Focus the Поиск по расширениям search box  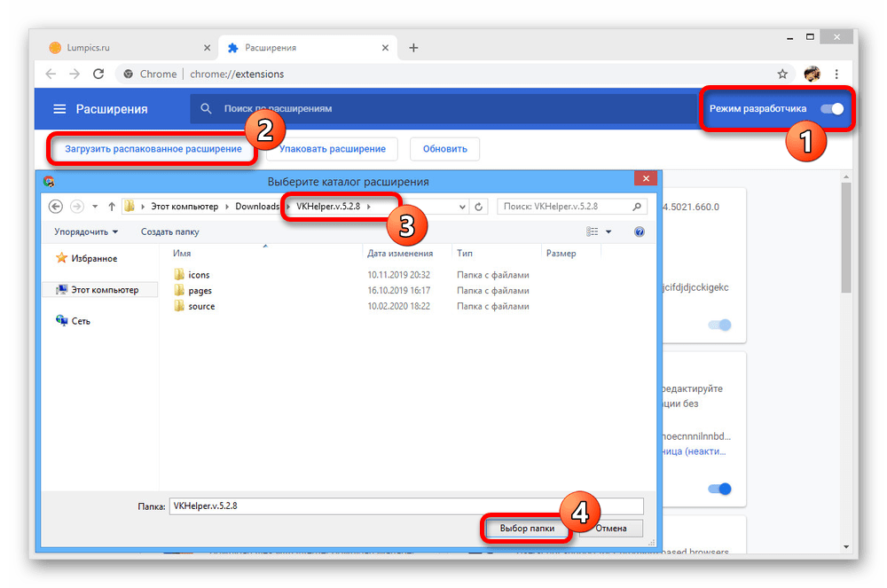pyautogui.click(x=444, y=108)
